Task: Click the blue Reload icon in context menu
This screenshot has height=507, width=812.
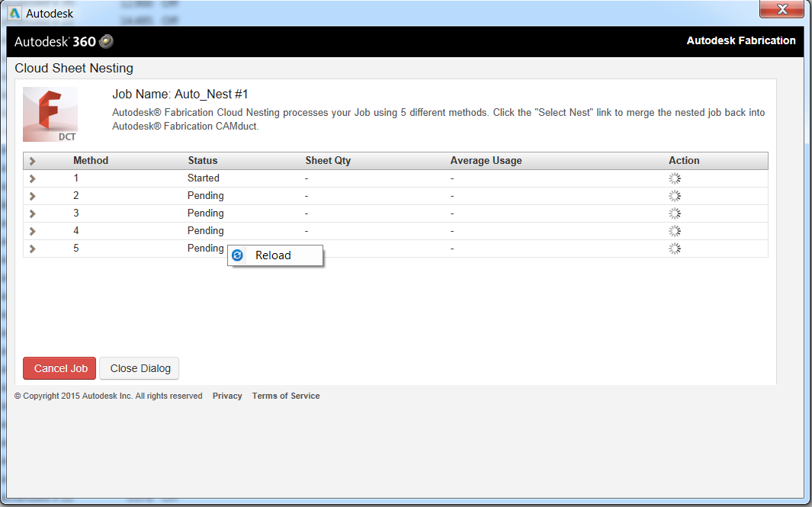Action: pyautogui.click(x=238, y=255)
